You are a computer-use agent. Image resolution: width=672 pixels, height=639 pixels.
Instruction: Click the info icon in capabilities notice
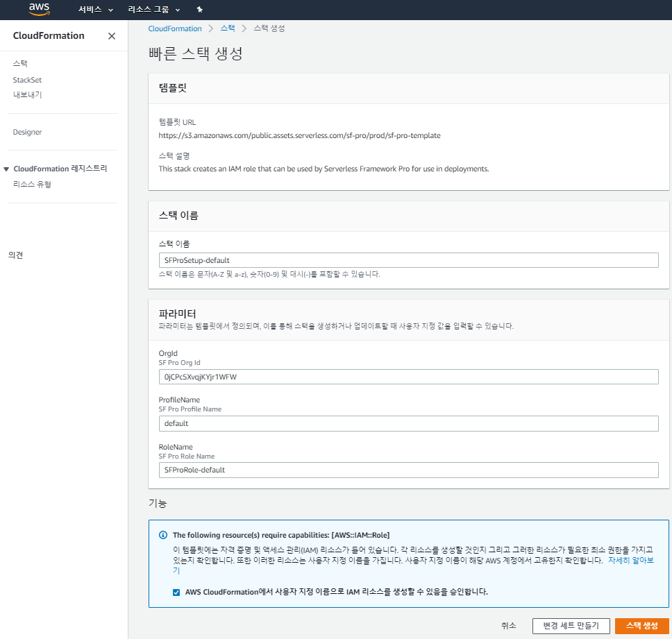pyautogui.click(x=163, y=535)
